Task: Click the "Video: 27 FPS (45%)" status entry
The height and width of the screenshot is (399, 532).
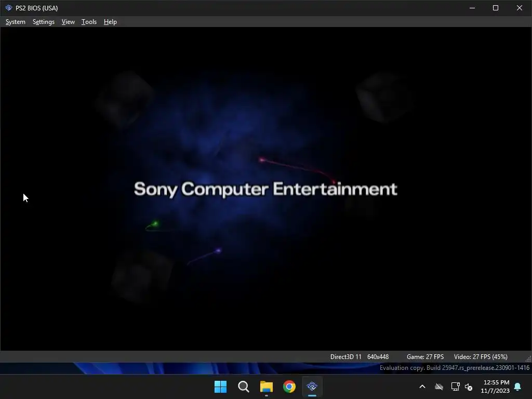Action: coord(481,356)
